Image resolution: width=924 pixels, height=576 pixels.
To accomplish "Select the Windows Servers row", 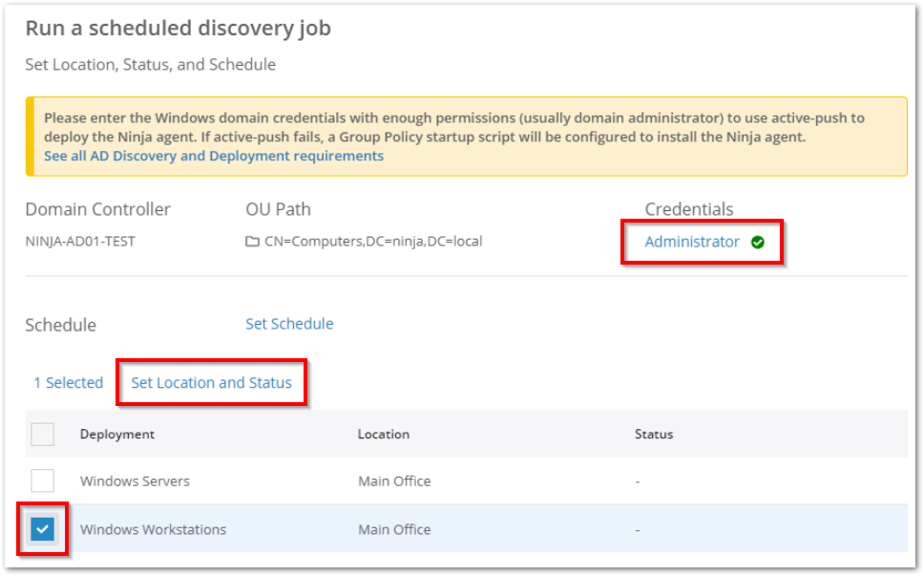I will click(135, 481).
